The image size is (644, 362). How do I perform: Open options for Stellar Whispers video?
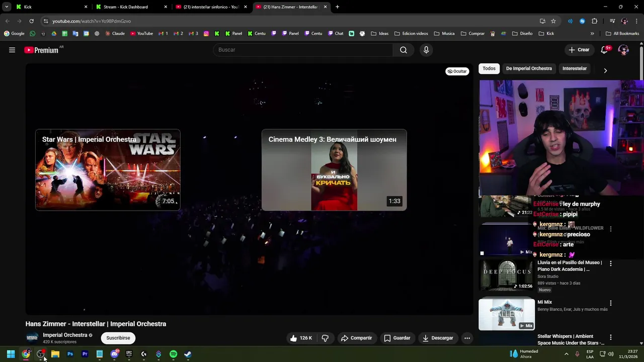611,337
